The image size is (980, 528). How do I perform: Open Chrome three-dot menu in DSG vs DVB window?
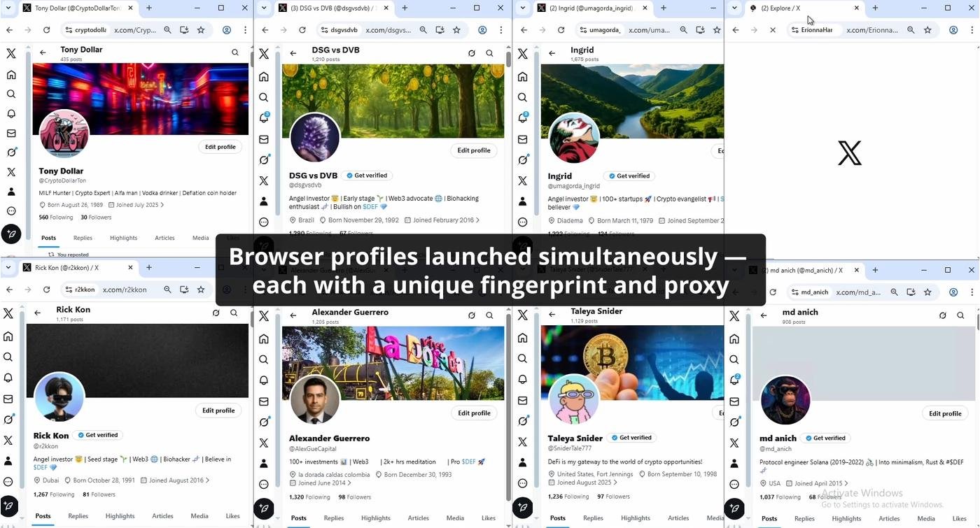[501, 30]
